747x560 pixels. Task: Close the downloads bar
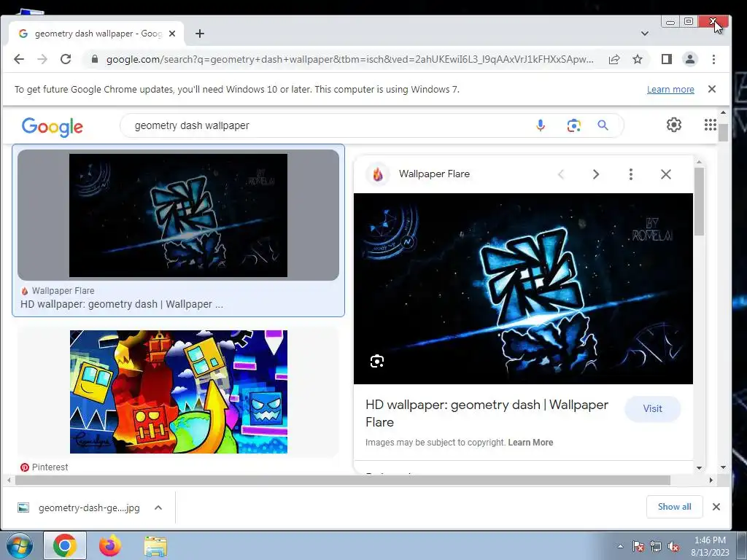point(716,507)
